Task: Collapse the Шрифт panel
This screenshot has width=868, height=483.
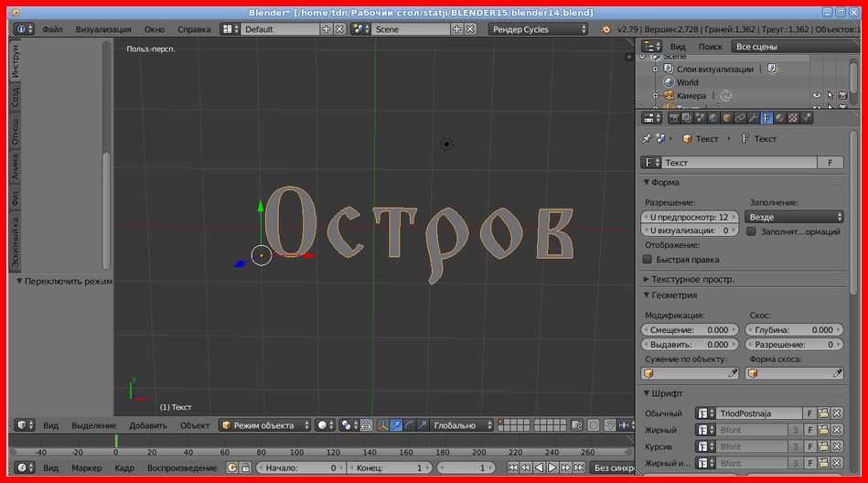Action: coord(646,393)
